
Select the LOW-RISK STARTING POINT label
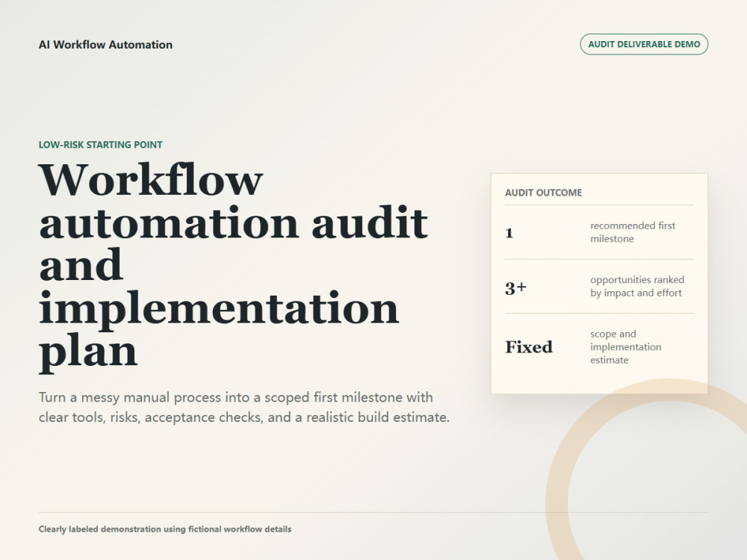101,145
